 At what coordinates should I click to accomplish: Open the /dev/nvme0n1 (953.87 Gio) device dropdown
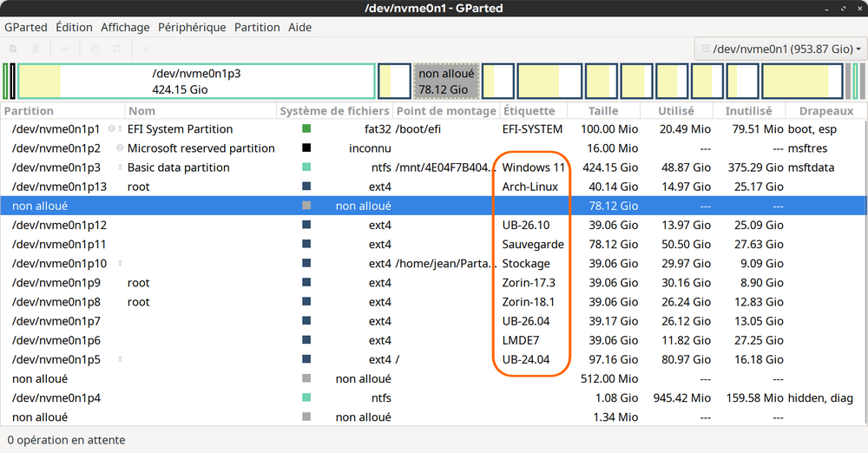[780, 49]
